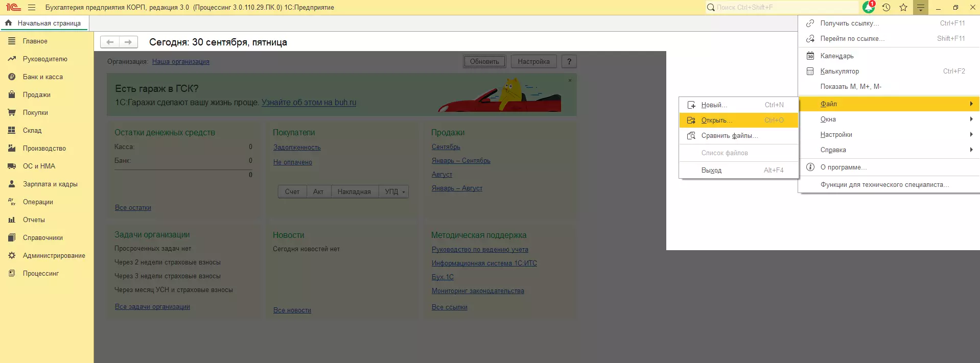The image size is (980, 363).
Task: Open the Калькулятор menu item
Action: coord(889,71)
